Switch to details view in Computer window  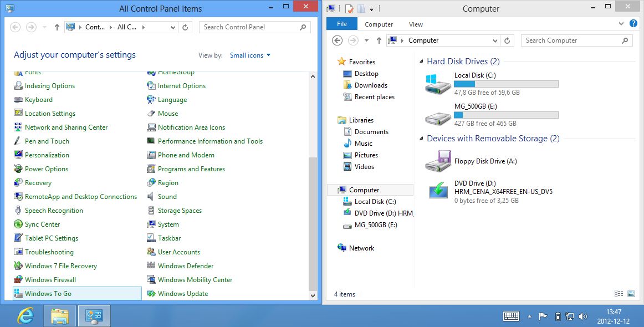pyautogui.click(x=619, y=293)
